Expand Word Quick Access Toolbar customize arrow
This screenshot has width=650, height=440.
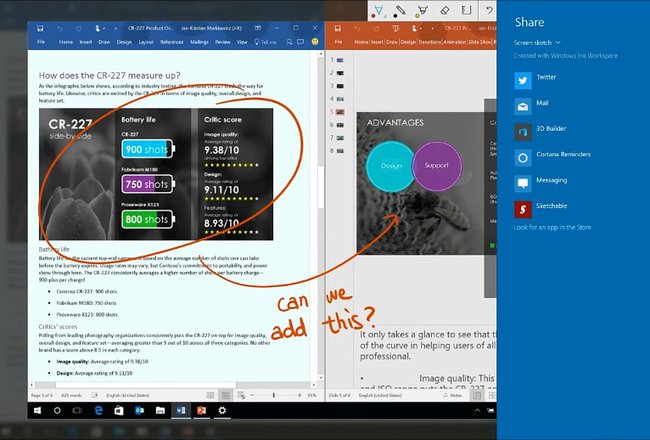tap(116, 28)
